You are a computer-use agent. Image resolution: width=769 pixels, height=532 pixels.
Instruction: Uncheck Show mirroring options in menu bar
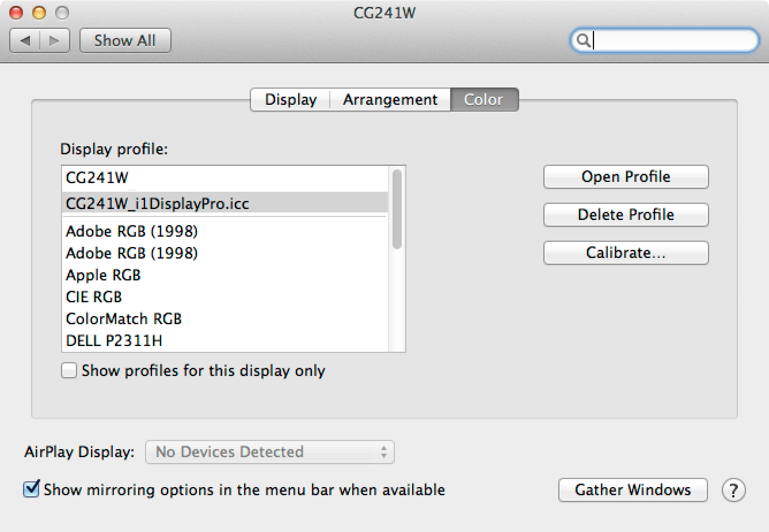point(31,489)
